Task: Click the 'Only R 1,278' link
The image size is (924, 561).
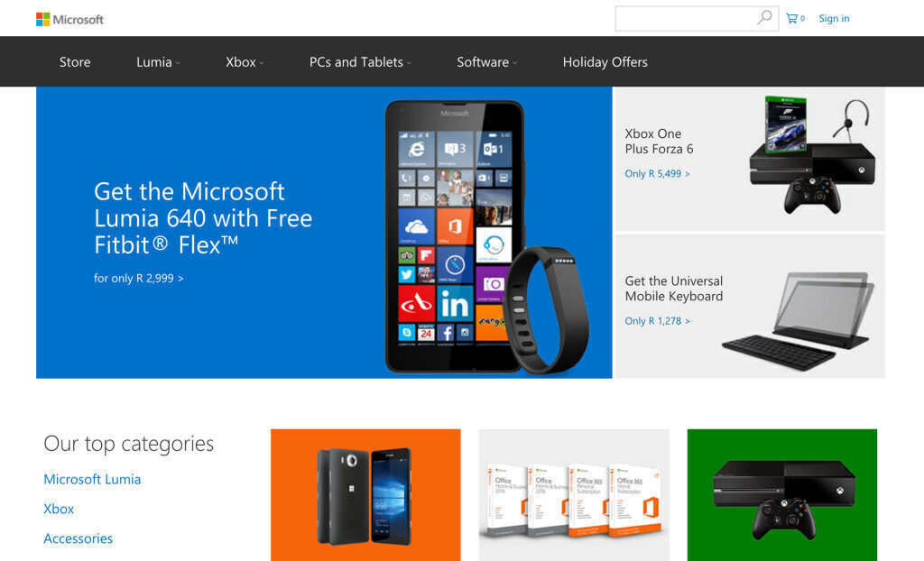Action: tap(657, 320)
